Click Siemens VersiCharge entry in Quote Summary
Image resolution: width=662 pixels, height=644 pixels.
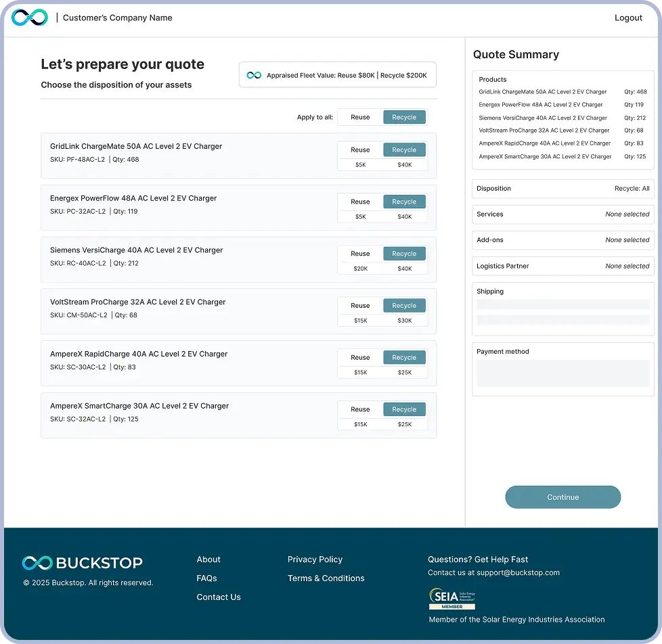542,118
